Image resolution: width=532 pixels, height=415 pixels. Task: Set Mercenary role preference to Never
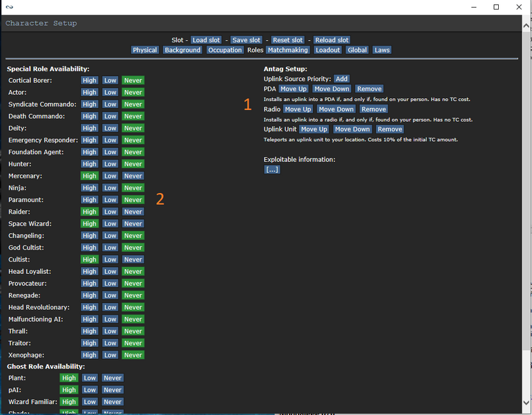click(x=133, y=176)
